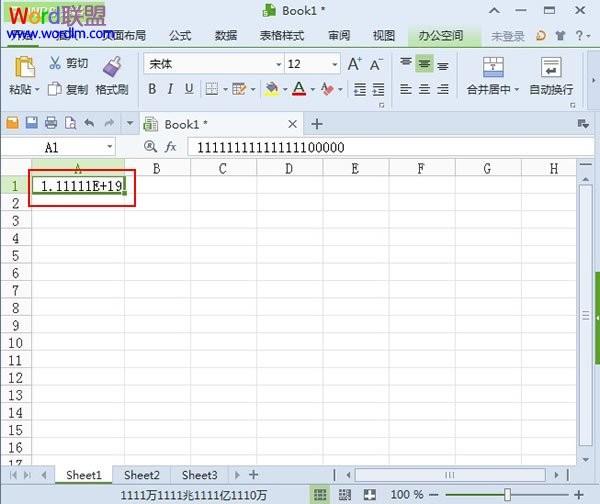The width and height of the screenshot is (600, 504).
Task: Save workbook with floppy disk icon
Action: click(x=32, y=123)
